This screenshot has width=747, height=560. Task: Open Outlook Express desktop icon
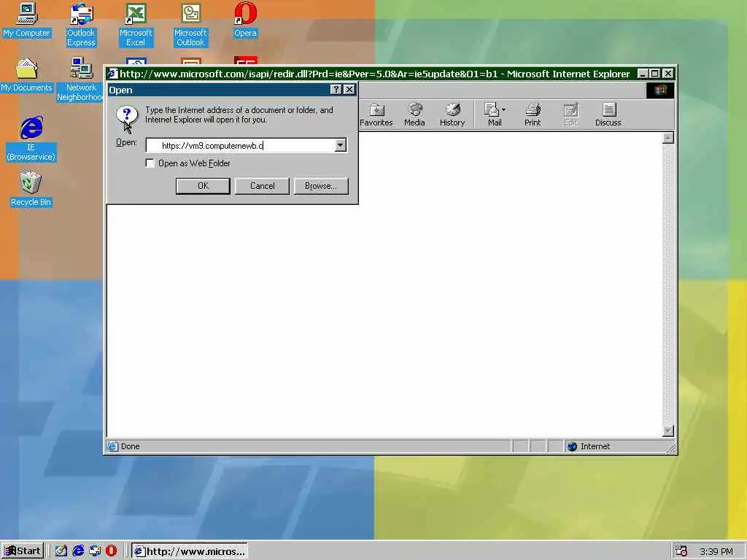point(81,25)
